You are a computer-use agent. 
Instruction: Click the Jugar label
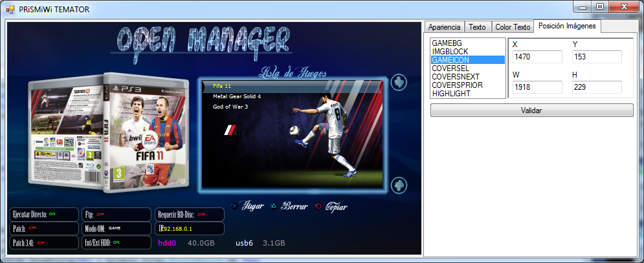[x=252, y=206]
